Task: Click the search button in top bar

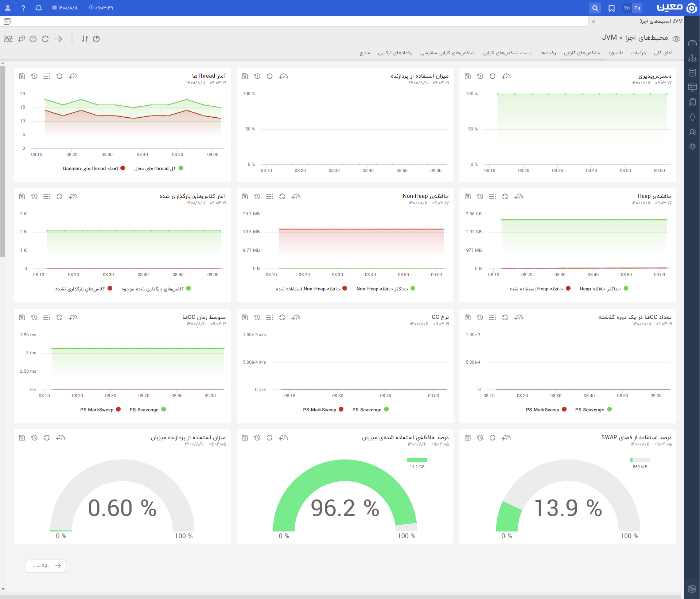Action: click(x=595, y=8)
